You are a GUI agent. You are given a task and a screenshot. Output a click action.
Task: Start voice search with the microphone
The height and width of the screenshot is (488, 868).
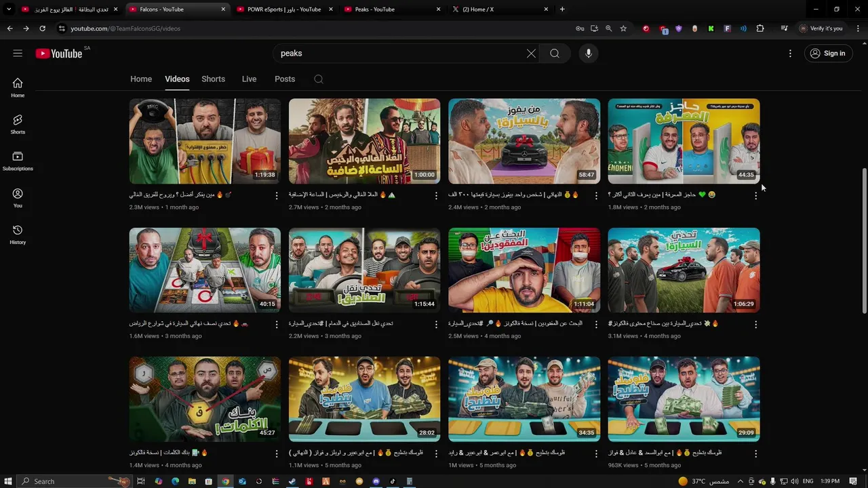point(589,54)
